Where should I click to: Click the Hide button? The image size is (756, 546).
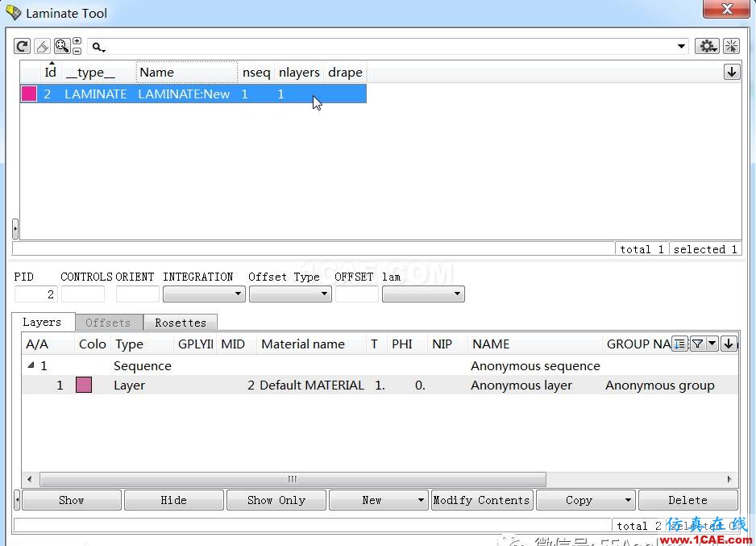pos(173,500)
